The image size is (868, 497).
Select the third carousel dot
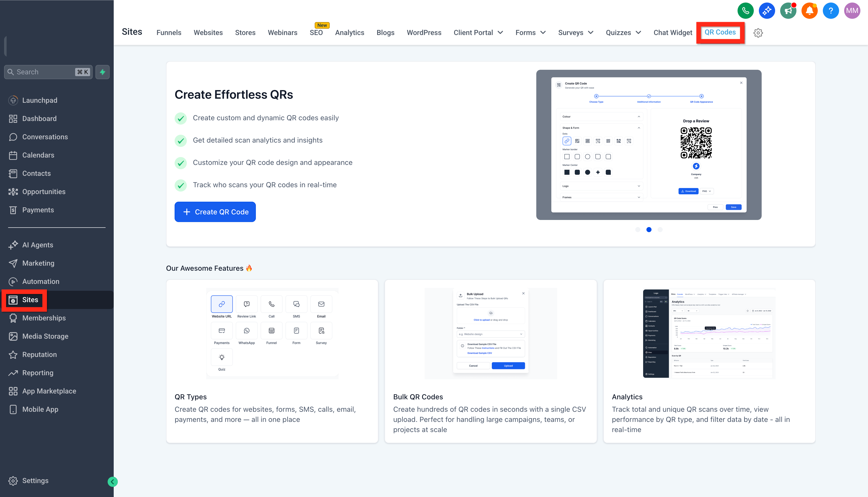tap(660, 230)
